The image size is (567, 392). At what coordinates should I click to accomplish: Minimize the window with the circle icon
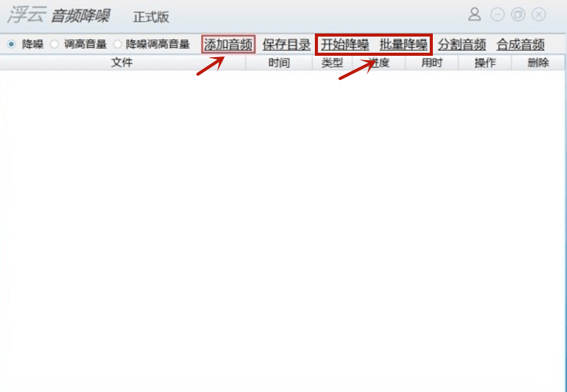pos(497,14)
